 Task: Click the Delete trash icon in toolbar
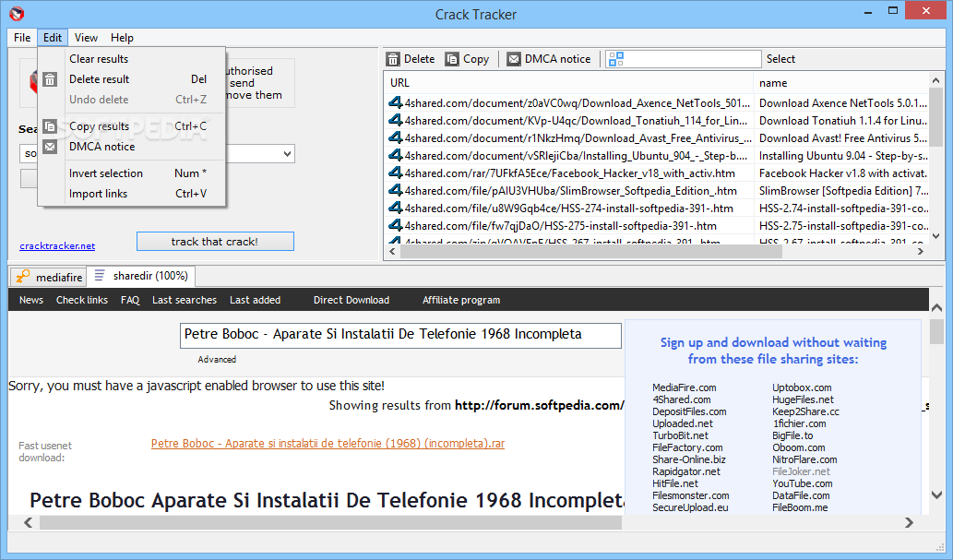coord(393,59)
